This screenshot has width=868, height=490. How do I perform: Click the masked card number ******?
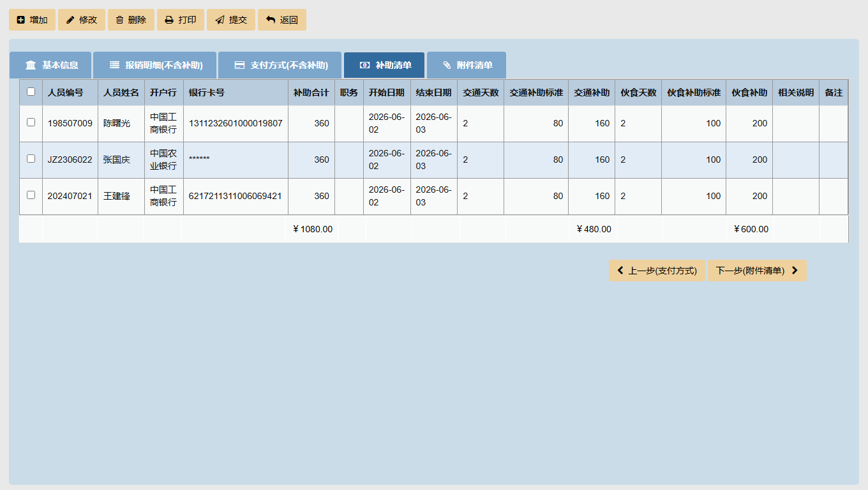tap(199, 160)
